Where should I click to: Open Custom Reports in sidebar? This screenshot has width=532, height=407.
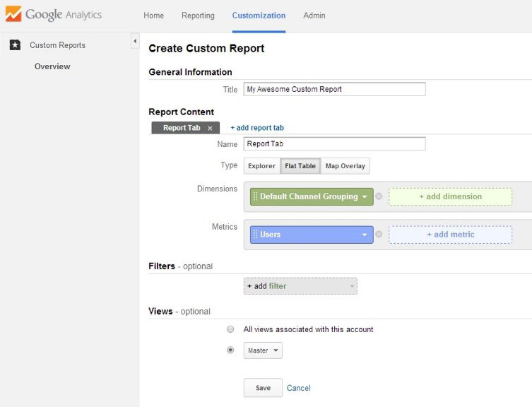[57, 45]
